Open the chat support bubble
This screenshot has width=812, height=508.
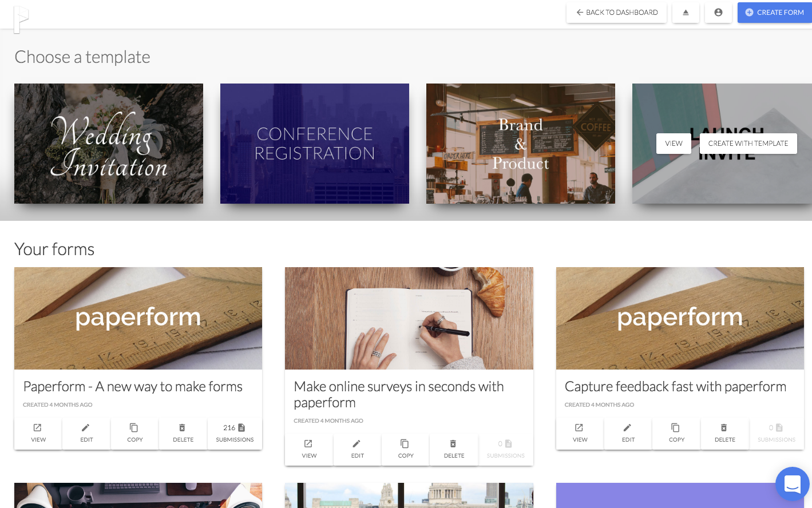coord(793,484)
